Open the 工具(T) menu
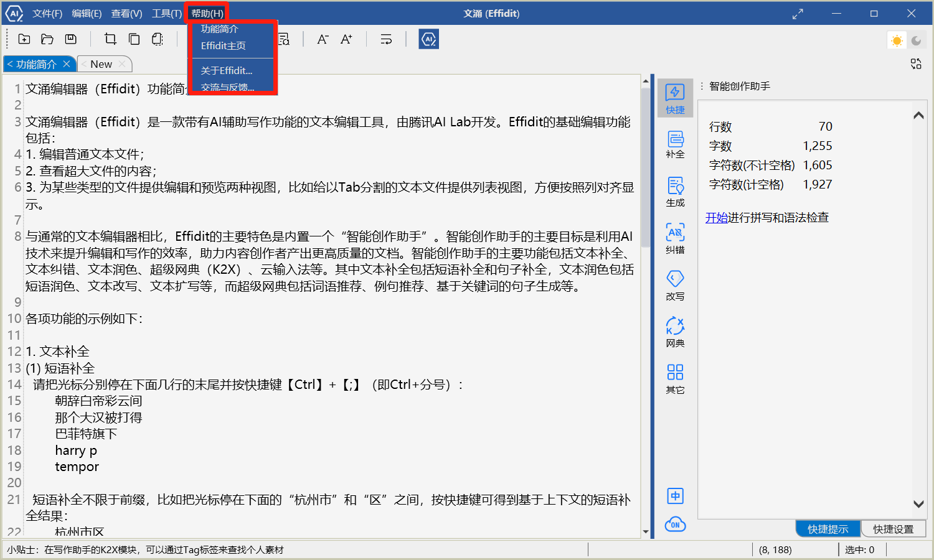 (167, 13)
